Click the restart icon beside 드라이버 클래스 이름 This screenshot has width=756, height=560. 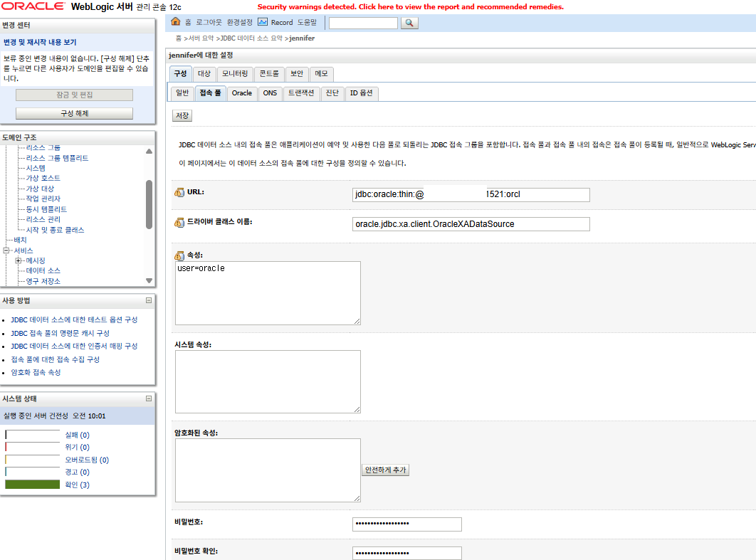tap(179, 222)
